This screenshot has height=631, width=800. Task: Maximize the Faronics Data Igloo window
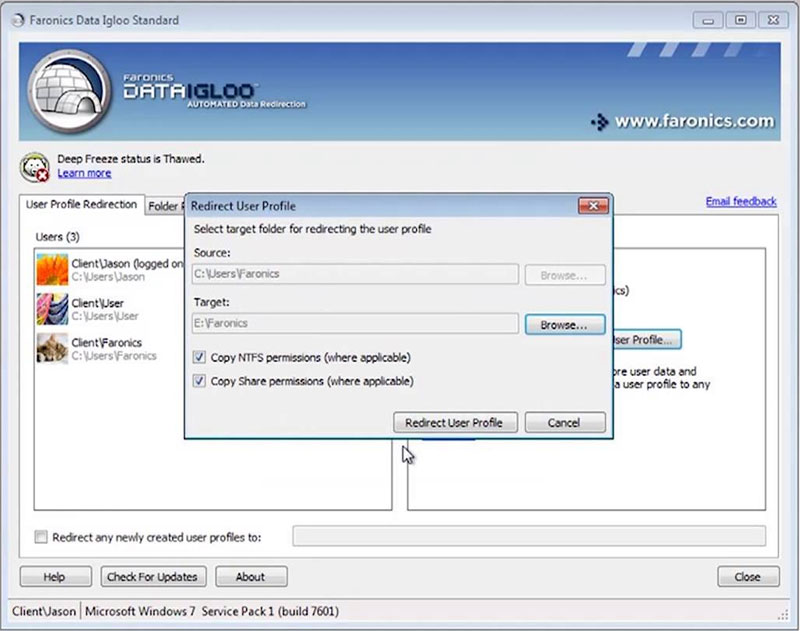(741, 20)
